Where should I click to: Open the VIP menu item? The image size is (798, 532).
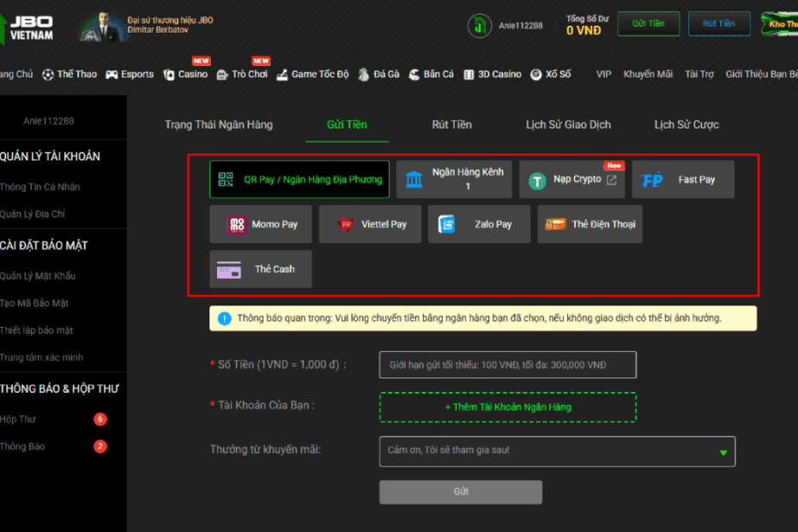pyautogui.click(x=603, y=75)
